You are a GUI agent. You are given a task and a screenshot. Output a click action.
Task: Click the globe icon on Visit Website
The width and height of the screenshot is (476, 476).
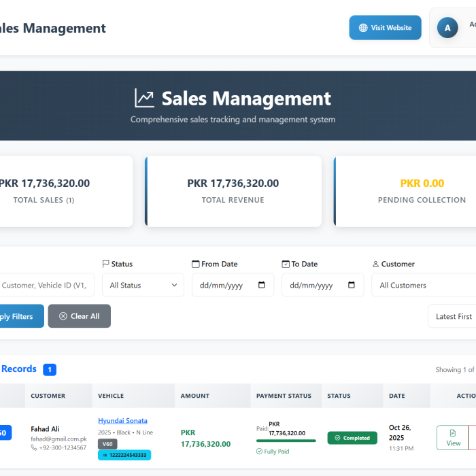coord(363,28)
